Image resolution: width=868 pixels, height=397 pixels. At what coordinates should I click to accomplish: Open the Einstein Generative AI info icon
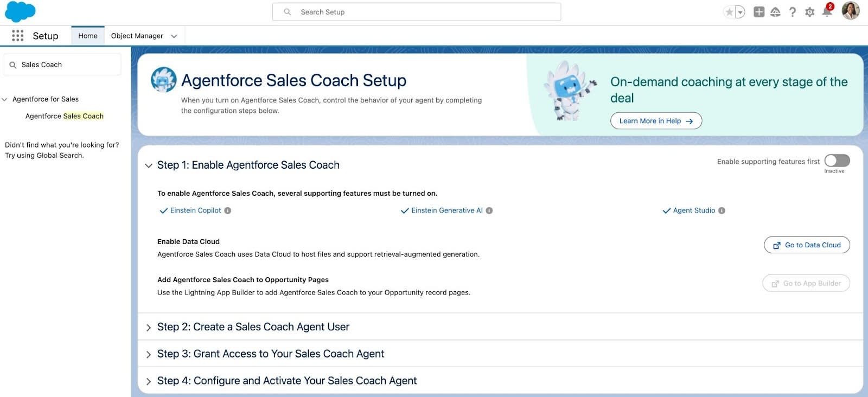(x=489, y=210)
